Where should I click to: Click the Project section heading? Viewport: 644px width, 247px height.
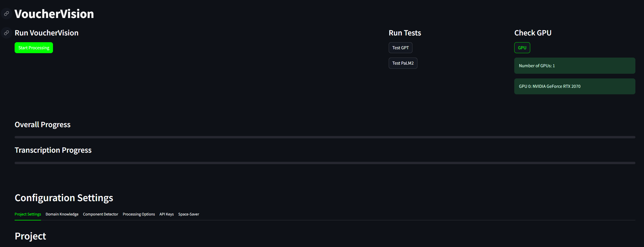click(30, 236)
